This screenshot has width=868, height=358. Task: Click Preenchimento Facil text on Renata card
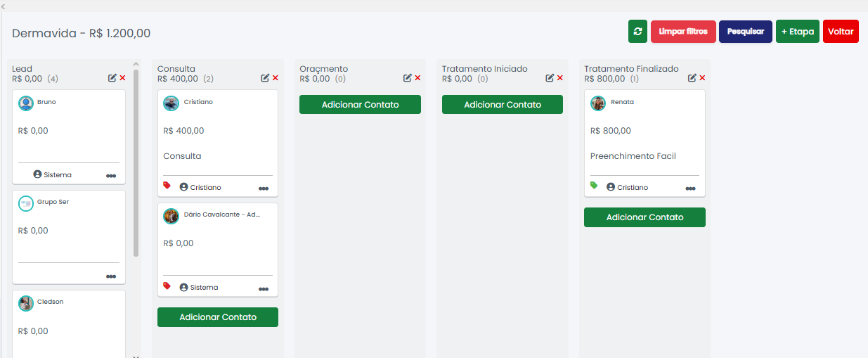pyautogui.click(x=633, y=156)
